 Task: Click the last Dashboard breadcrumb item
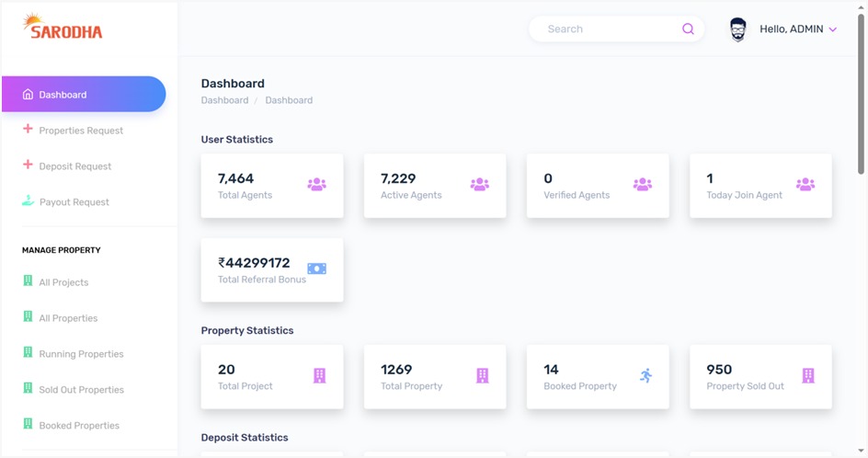(x=289, y=100)
